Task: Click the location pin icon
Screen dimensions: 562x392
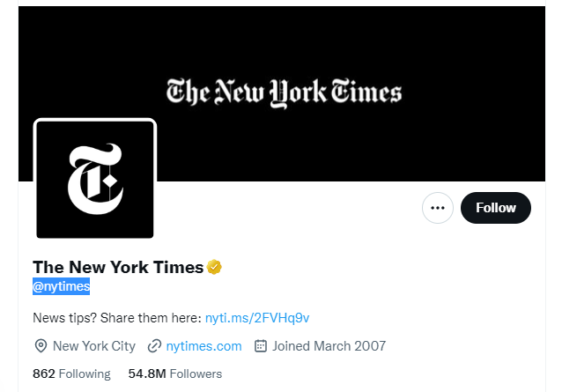Action: tap(41, 346)
